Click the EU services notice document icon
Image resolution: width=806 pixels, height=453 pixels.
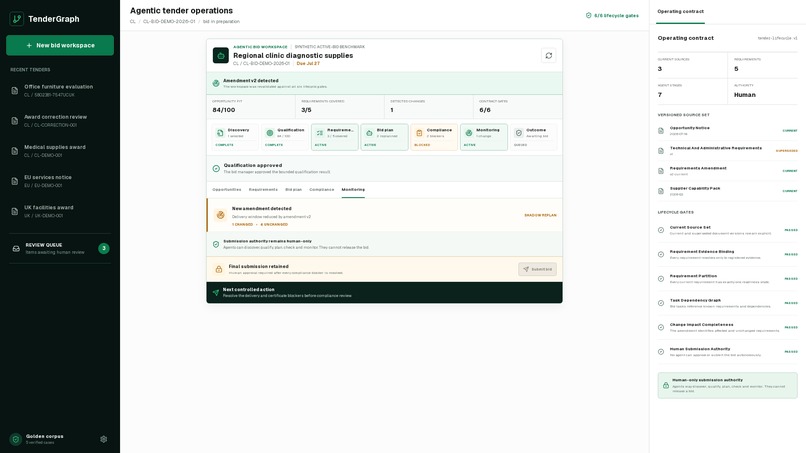[x=14, y=181]
